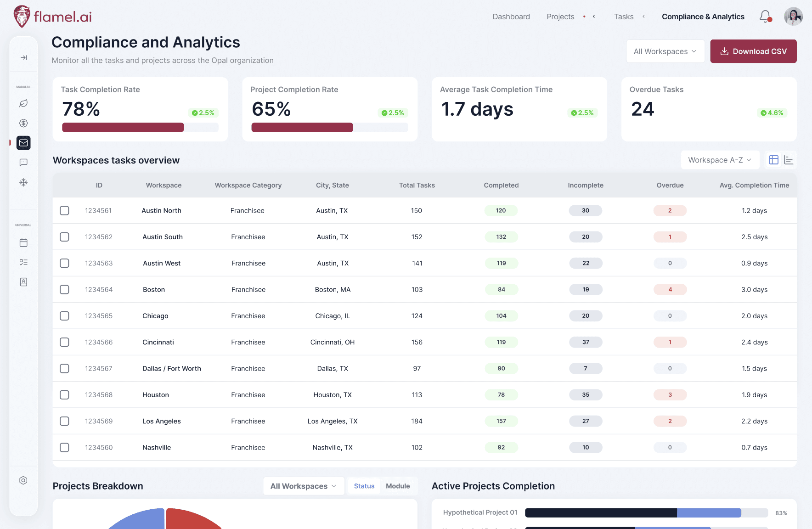Click the Dallas / Fort Worth workspace name
Viewport: 812px width, 529px height.
pyautogui.click(x=172, y=369)
